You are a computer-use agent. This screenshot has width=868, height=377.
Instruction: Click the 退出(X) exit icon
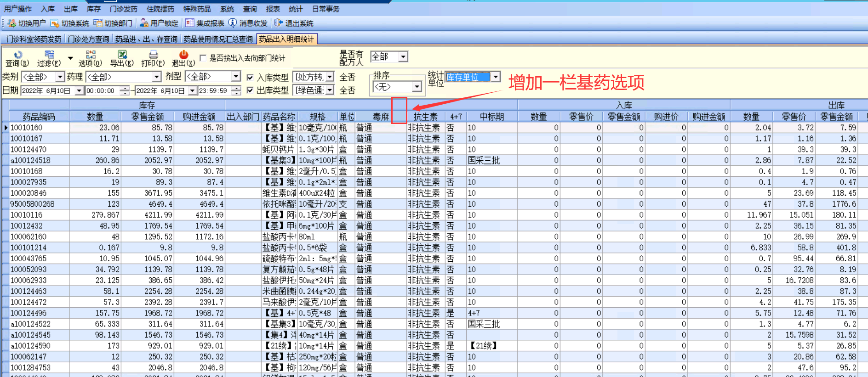(183, 55)
